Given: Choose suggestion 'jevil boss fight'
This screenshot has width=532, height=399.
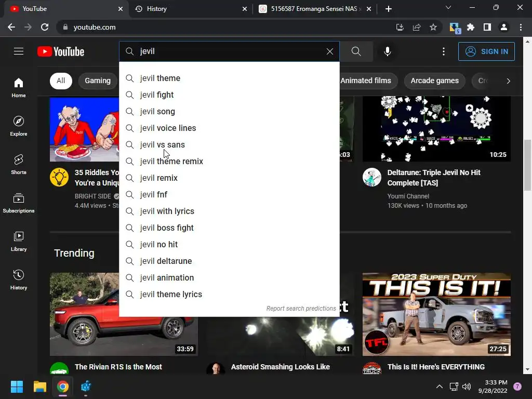Looking at the screenshot, I should click(x=229, y=228).
